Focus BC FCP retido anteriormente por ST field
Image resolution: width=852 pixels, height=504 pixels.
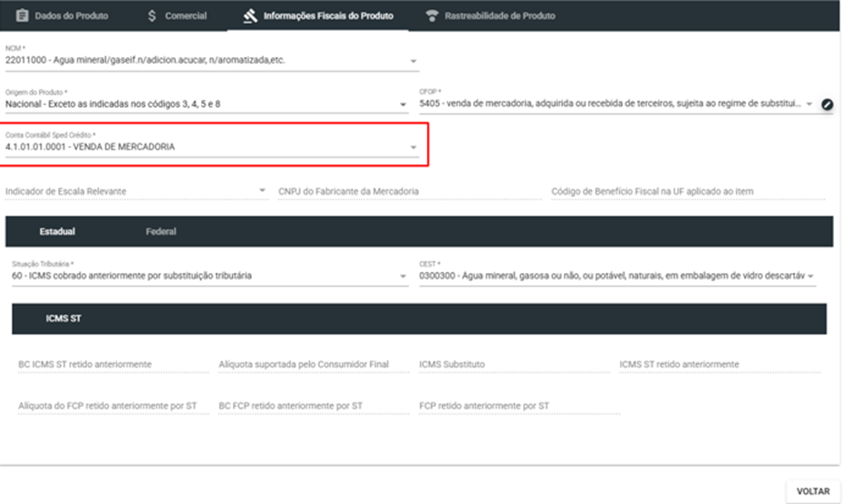pos(314,405)
